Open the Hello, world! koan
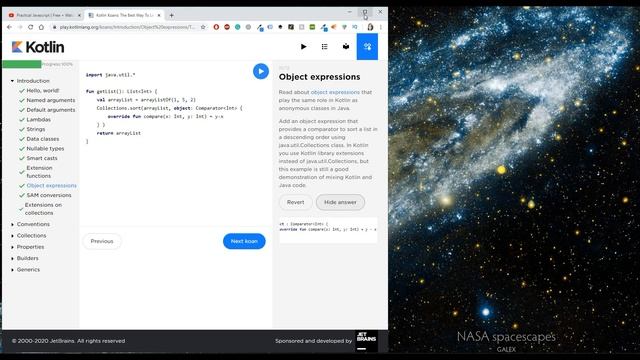640x360 pixels. point(42,91)
